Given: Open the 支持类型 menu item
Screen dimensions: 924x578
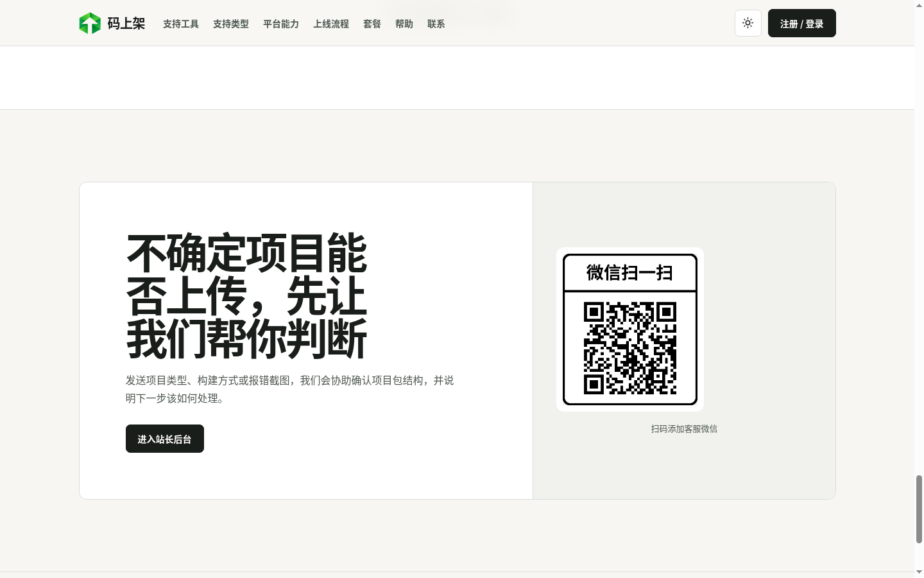Looking at the screenshot, I should [x=231, y=24].
